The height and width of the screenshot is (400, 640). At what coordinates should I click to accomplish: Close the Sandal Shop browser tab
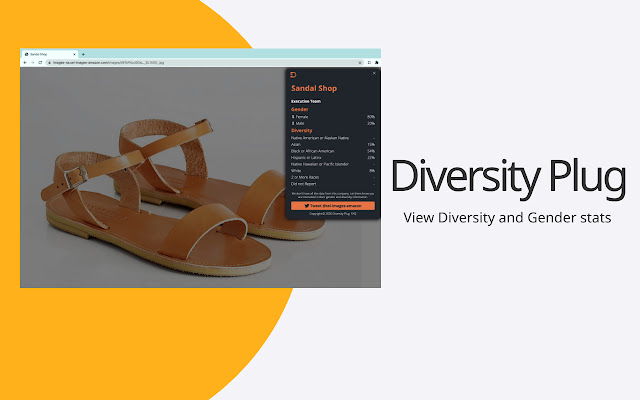tap(74, 54)
